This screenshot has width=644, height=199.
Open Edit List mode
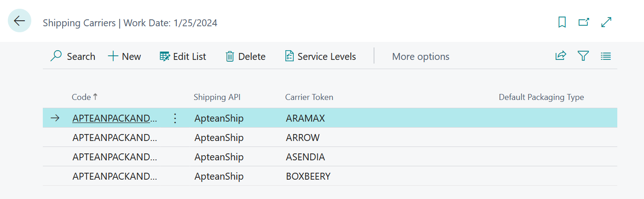183,57
